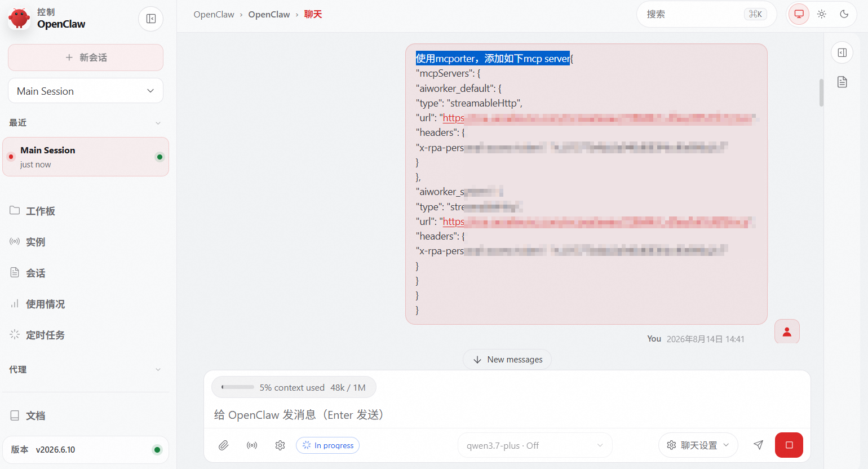Click the first OpenClaw breadcrumb

tap(214, 15)
